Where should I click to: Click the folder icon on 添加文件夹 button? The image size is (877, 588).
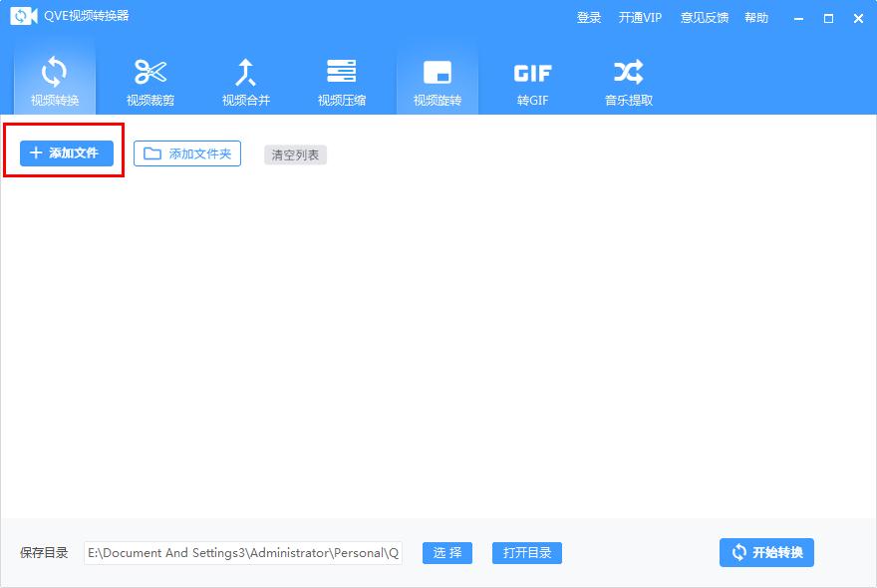[x=150, y=153]
